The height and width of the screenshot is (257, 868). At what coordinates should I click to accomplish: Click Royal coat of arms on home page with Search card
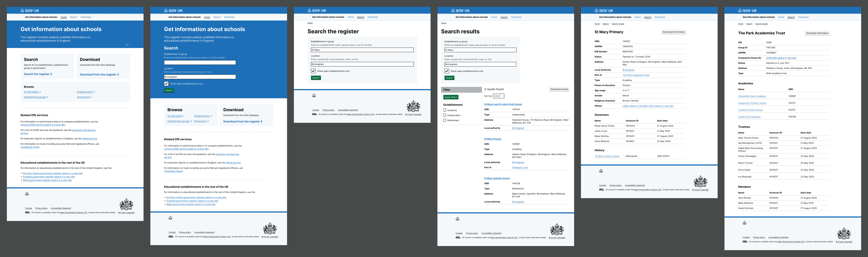click(x=126, y=204)
